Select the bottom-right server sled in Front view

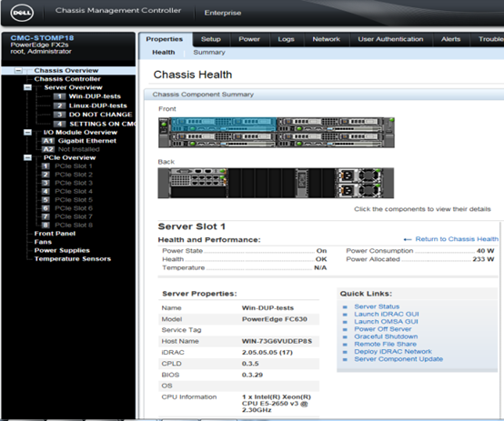tap(330, 140)
